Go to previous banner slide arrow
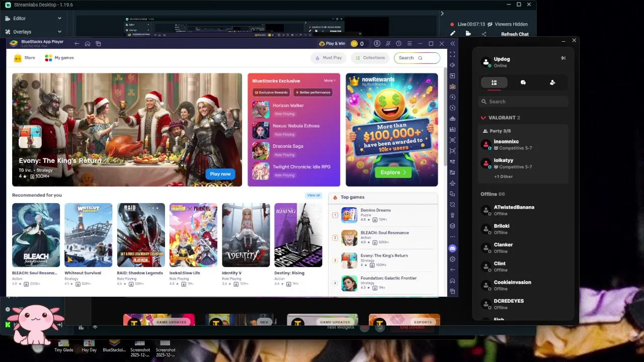The width and height of the screenshot is (644, 362). [x=23, y=84]
